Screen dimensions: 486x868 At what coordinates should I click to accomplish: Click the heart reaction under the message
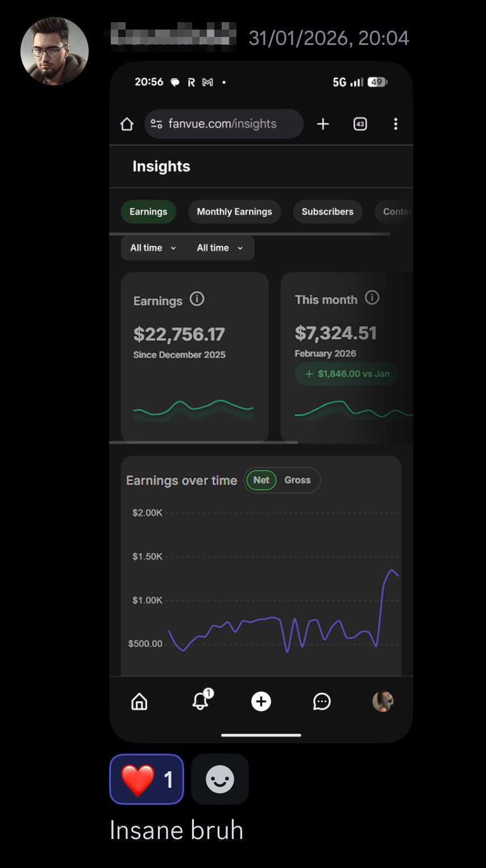pos(147,779)
